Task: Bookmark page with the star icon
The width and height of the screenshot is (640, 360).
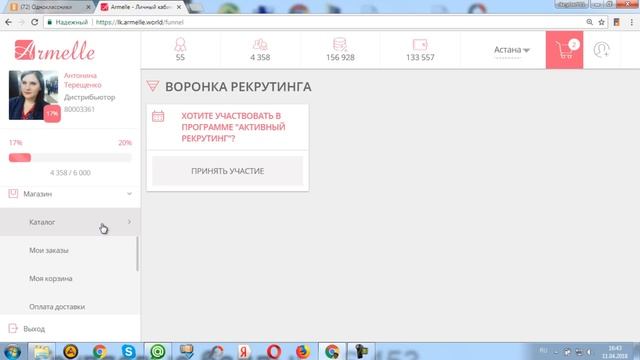Action: 601,22
